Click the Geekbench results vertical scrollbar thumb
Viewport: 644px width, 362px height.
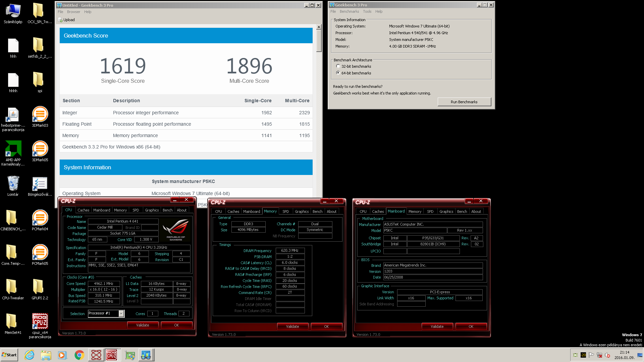tap(319, 40)
